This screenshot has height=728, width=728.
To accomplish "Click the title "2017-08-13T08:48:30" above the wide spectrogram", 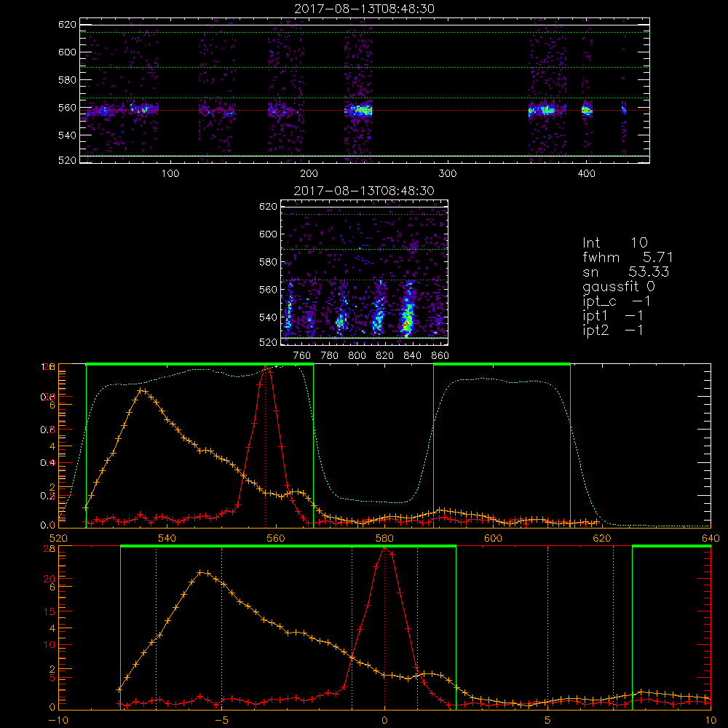I will [x=365, y=9].
